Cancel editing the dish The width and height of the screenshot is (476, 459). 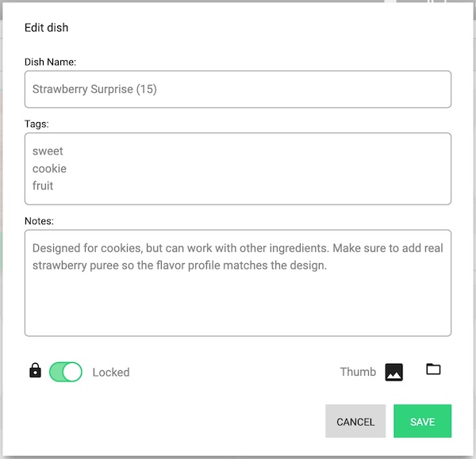point(355,421)
